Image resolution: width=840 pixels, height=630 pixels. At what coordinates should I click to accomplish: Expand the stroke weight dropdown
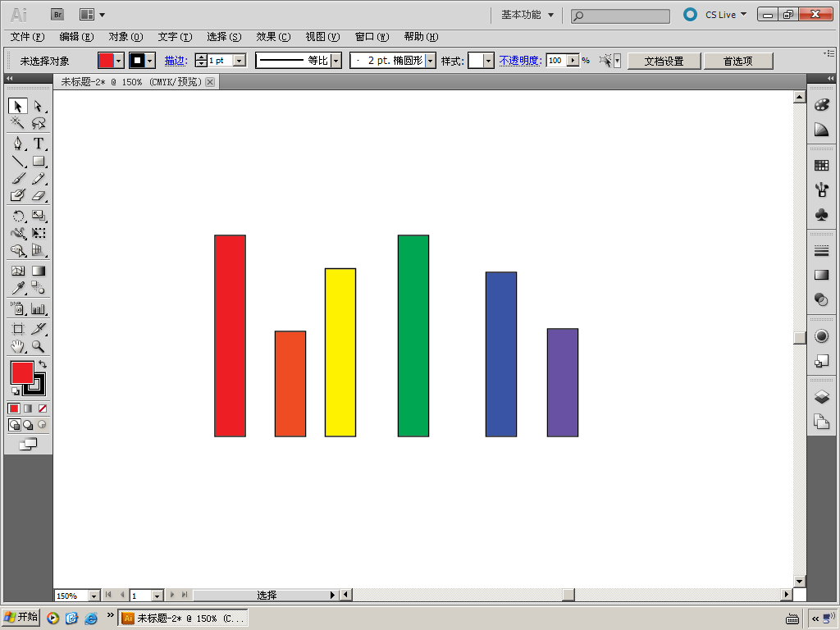tap(240, 61)
